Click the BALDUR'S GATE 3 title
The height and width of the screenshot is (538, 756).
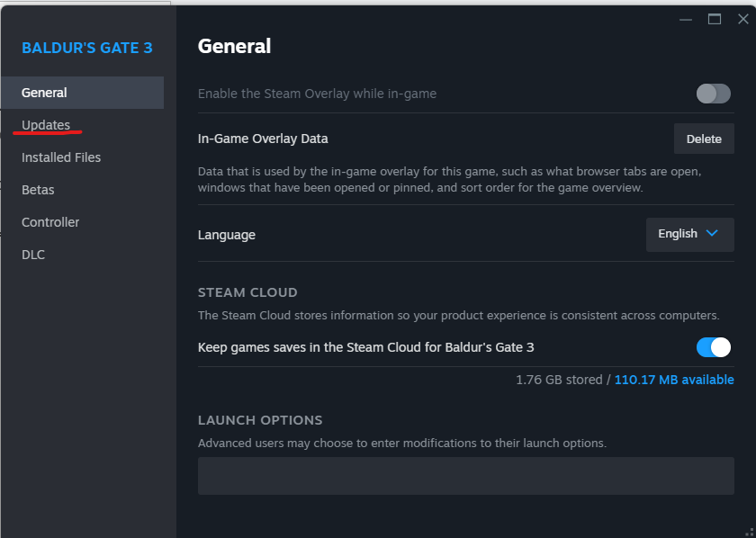tap(86, 49)
